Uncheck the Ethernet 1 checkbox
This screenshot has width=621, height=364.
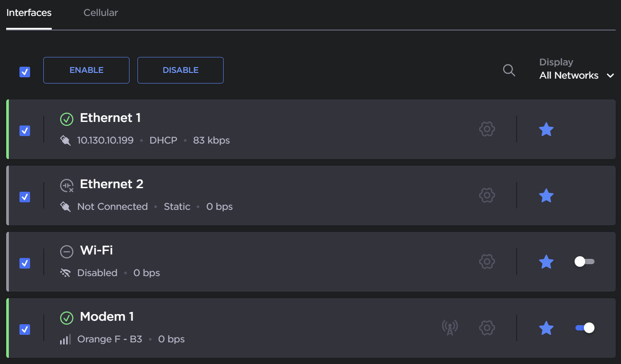(x=25, y=131)
